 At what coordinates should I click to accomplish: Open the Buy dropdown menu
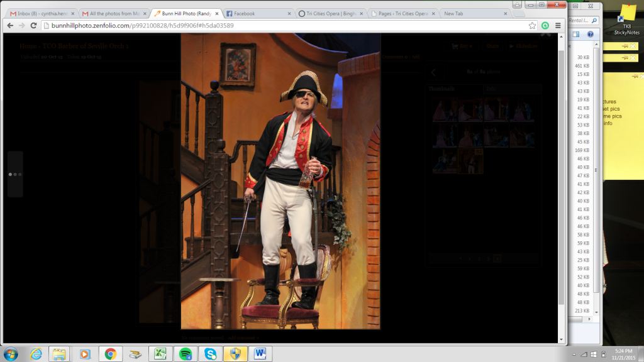point(464,46)
